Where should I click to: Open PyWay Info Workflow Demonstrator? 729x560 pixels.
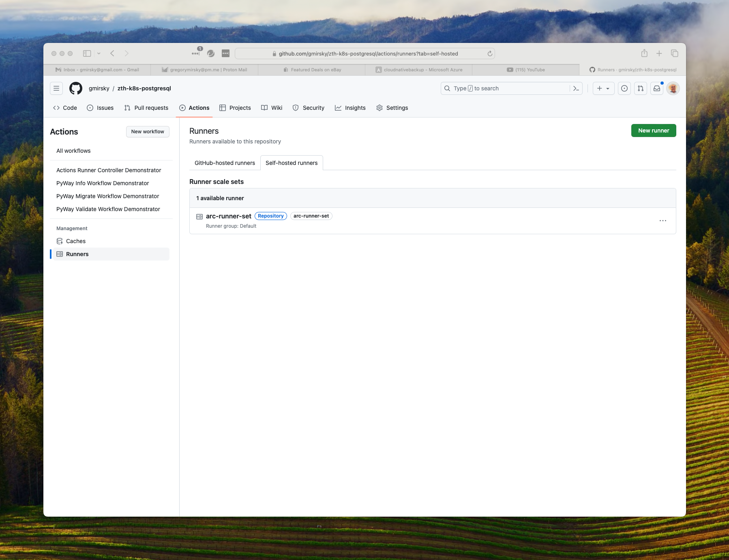coord(103,183)
